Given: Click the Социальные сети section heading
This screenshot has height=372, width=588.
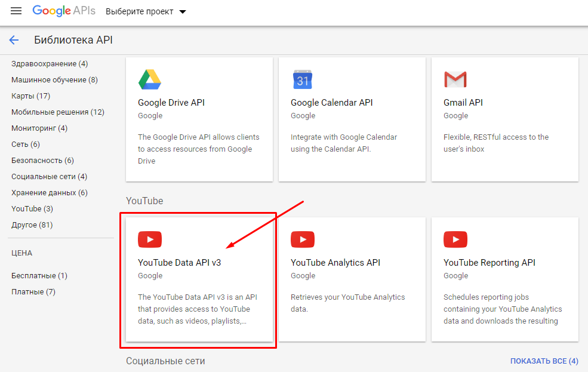Looking at the screenshot, I should 165,361.
